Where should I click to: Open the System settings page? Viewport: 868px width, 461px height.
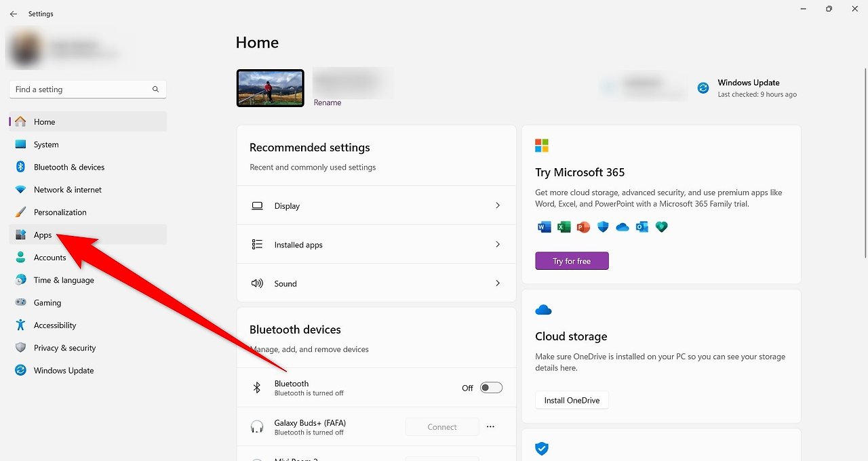pyautogui.click(x=88, y=144)
